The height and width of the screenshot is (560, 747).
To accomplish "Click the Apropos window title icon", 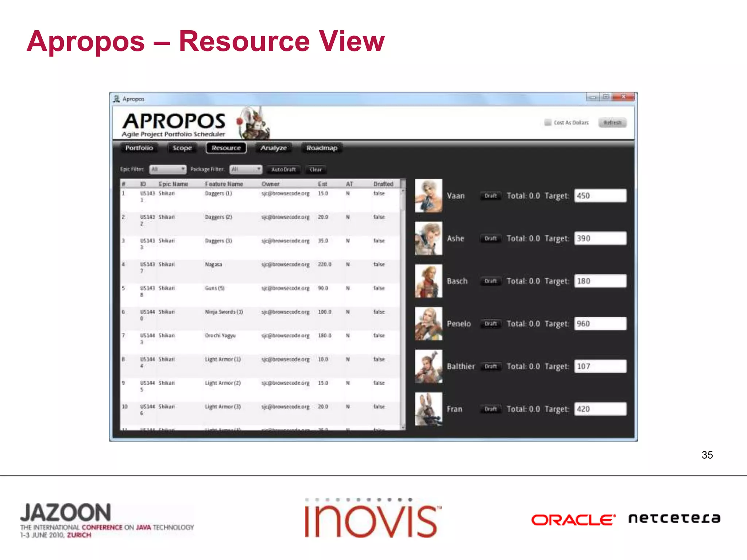I will [x=117, y=99].
